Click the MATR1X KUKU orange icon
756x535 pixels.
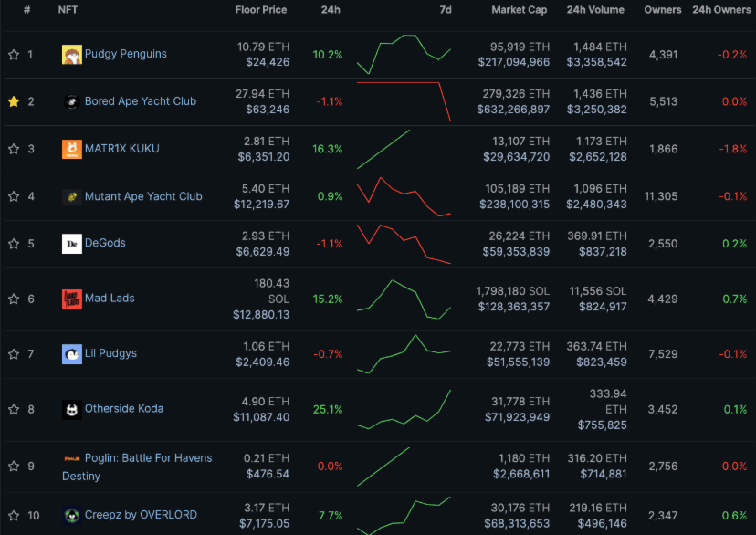click(71, 149)
